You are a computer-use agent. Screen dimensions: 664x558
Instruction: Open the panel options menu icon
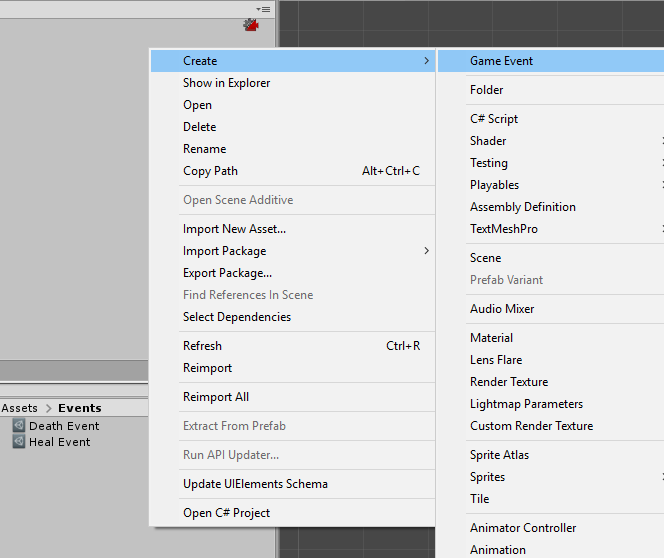tap(263, 9)
